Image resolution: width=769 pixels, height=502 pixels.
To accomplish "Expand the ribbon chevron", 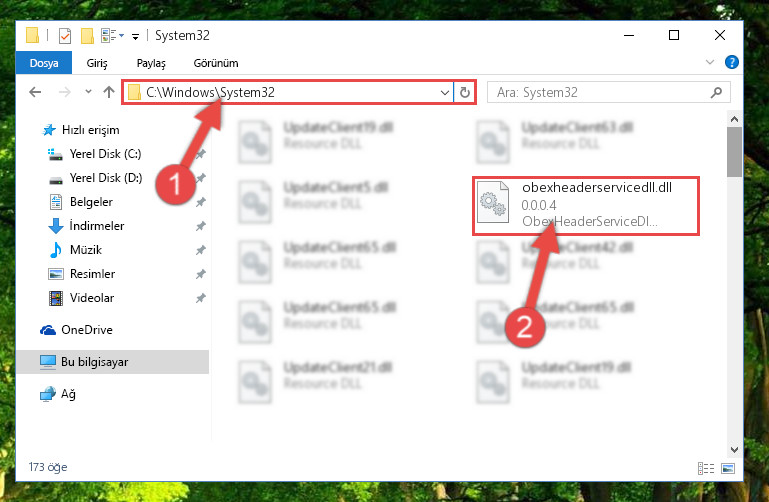I will point(710,62).
